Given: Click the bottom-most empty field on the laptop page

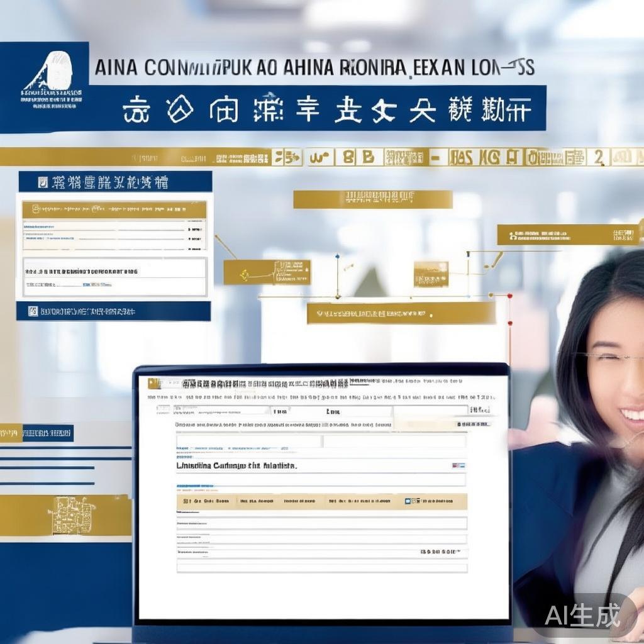Looking at the screenshot, I should 322,568.
